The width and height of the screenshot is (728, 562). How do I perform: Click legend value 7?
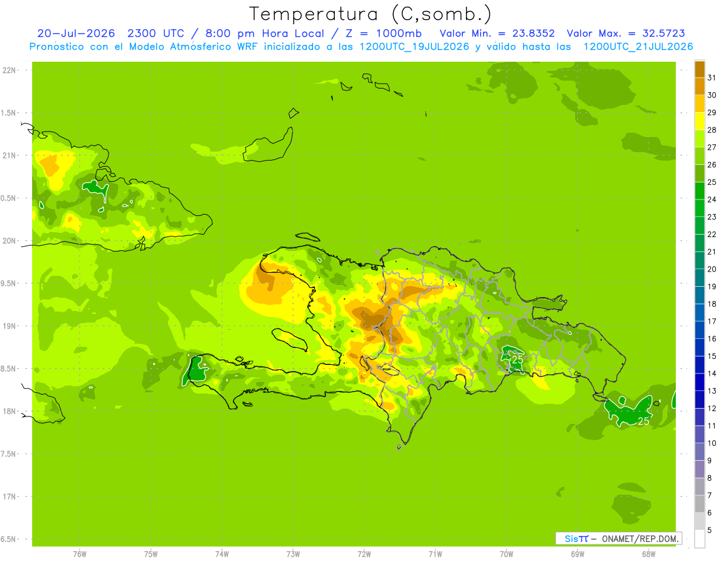point(710,495)
